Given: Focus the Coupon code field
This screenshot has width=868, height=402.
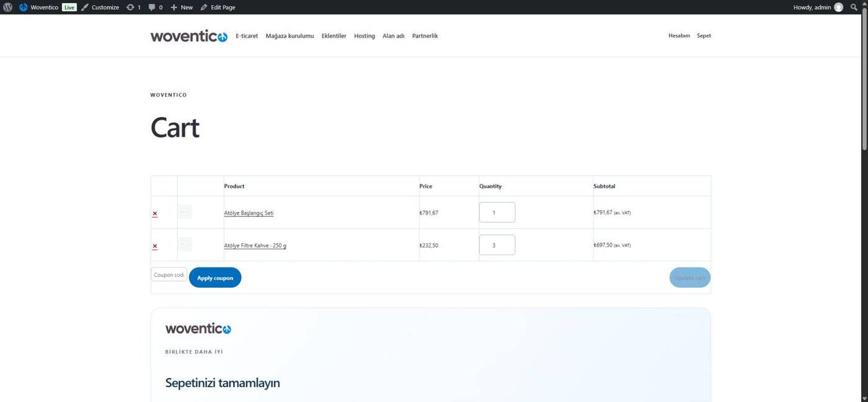Looking at the screenshot, I should click(169, 275).
